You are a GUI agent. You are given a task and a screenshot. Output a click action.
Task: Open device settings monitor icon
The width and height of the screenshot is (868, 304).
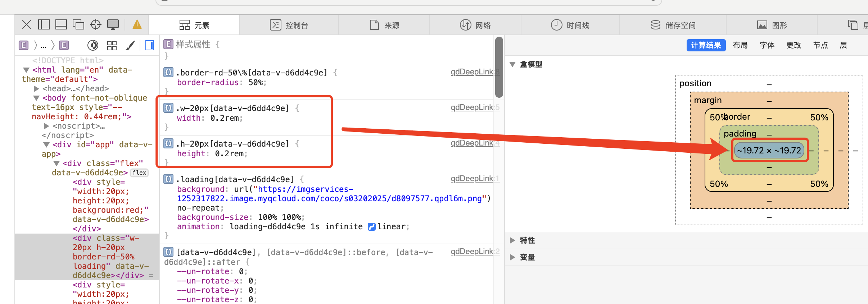coord(113,24)
